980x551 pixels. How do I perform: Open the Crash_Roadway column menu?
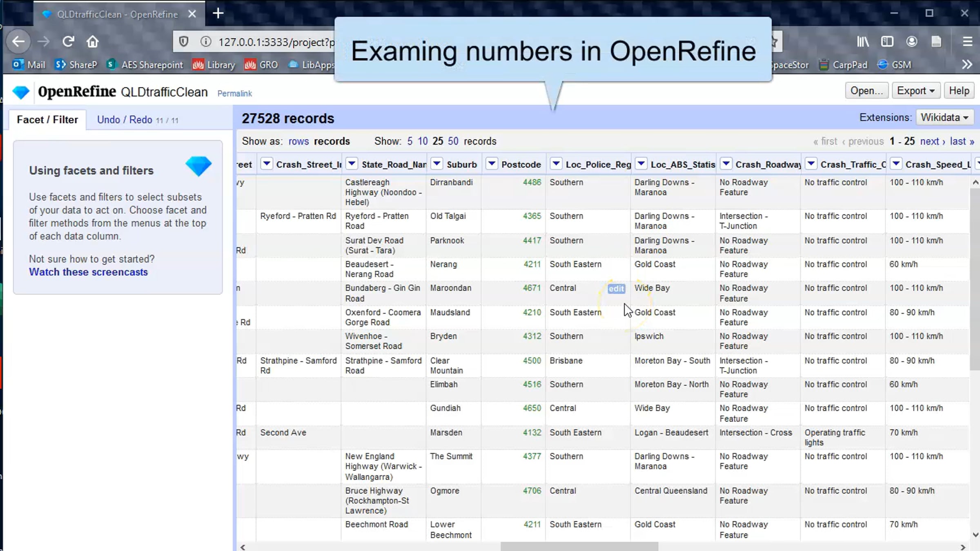point(726,164)
